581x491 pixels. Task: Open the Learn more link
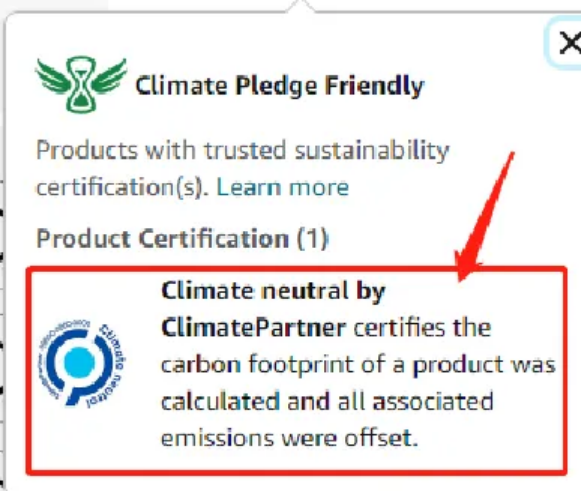(282, 187)
